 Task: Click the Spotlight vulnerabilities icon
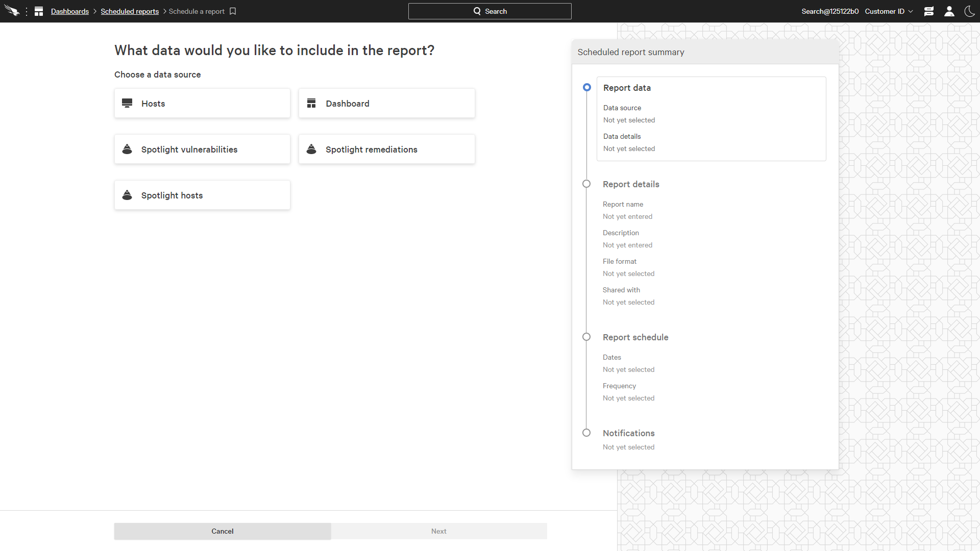128,148
